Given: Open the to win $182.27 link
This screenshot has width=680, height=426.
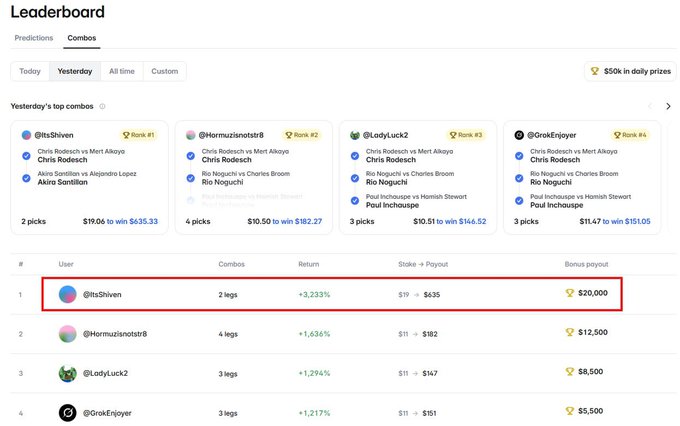Looking at the screenshot, I should [297, 221].
